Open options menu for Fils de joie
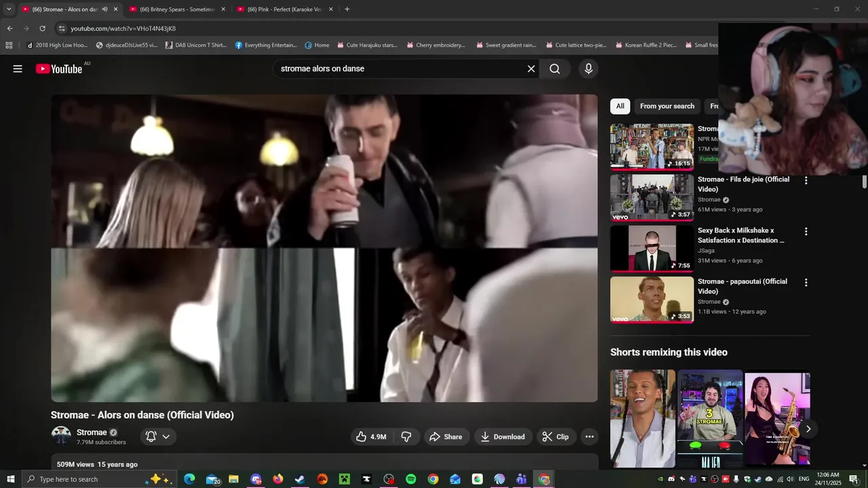 806,180
